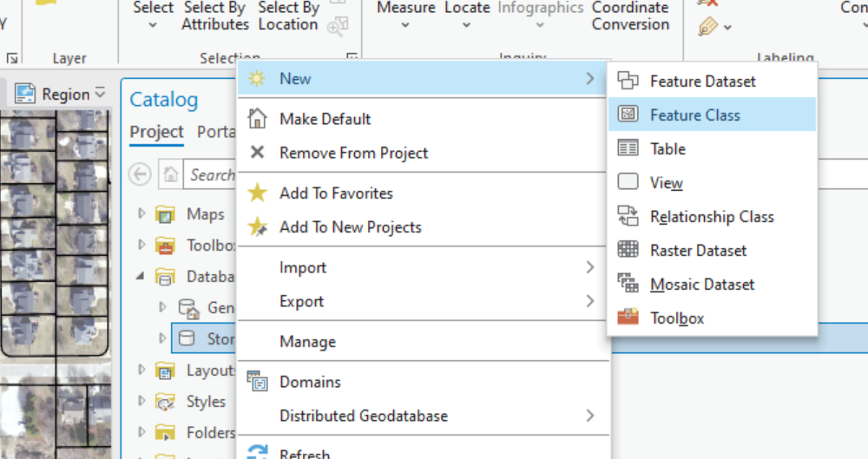Choose the Table icon in New submenu

(628, 149)
